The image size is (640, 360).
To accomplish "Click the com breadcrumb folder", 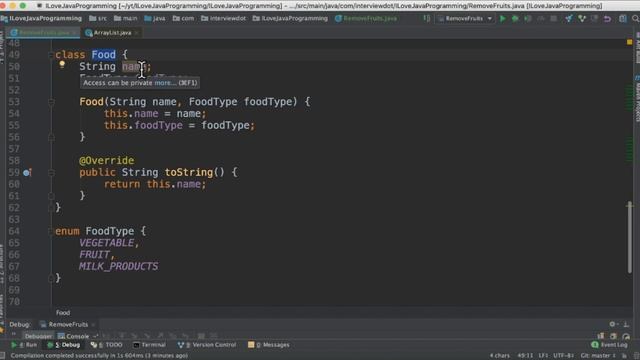I will [x=183, y=18].
